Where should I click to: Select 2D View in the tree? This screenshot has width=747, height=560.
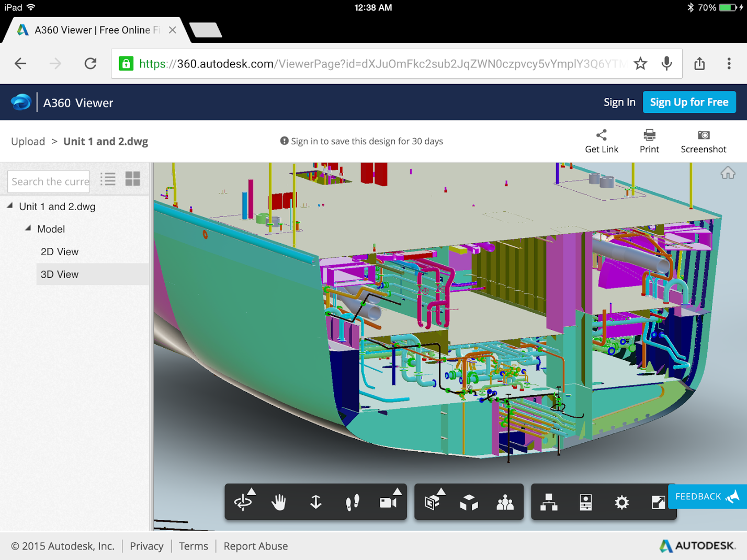60,252
